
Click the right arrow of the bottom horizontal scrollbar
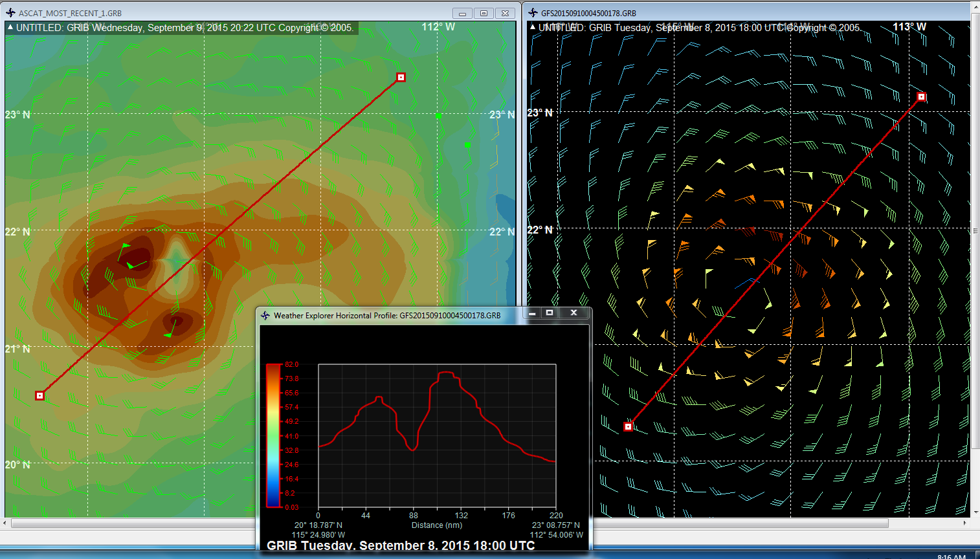click(964, 524)
